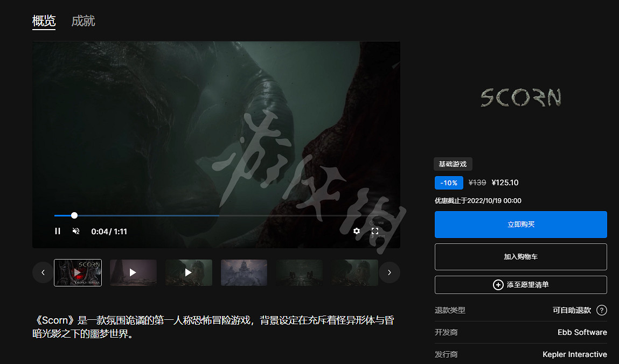The height and width of the screenshot is (364, 619).
Task: Play the second video thumbnail
Action: (133, 272)
